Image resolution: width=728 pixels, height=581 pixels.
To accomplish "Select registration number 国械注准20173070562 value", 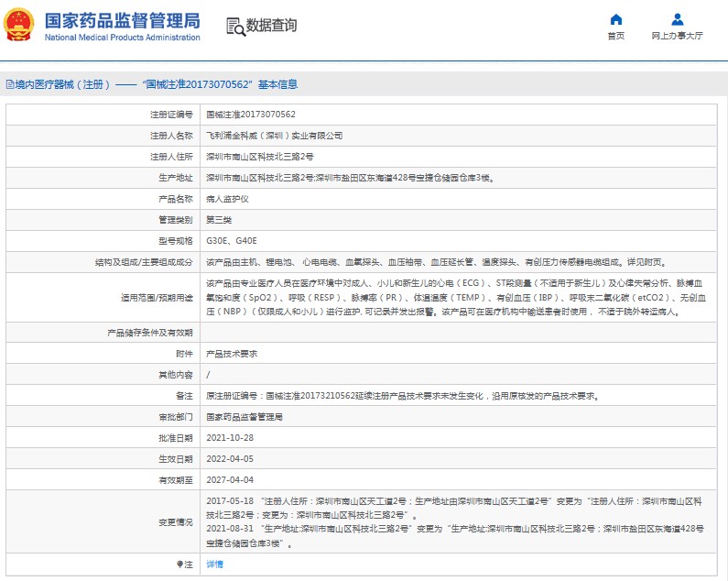I will [251, 115].
